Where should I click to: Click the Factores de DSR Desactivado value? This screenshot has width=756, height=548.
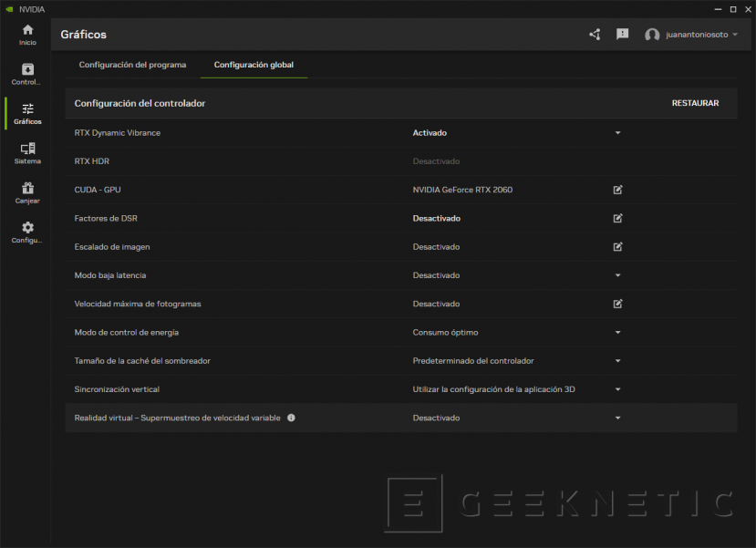tap(436, 218)
